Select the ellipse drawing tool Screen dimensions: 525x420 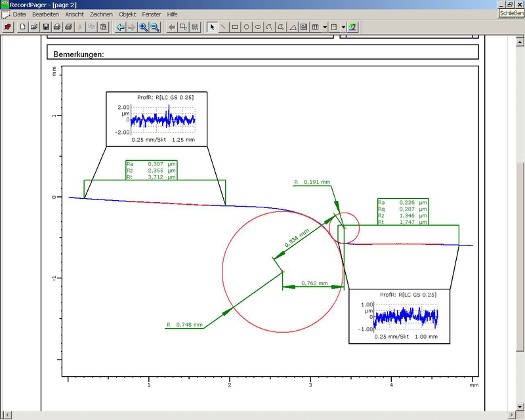[x=259, y=27]
